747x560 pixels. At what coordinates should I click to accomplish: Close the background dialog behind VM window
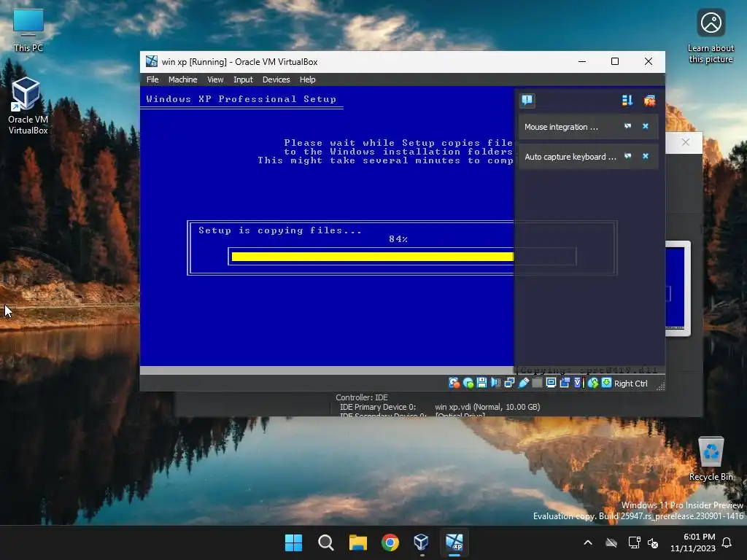685,142
